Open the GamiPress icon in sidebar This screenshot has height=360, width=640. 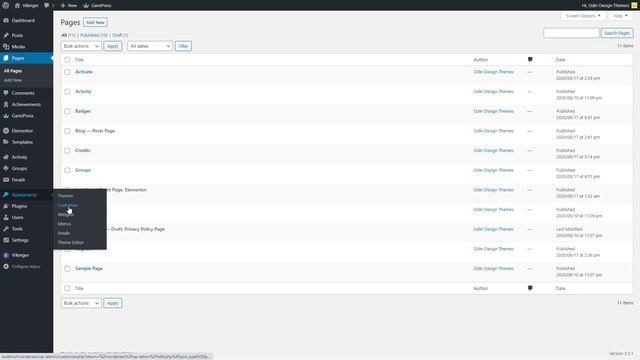6,116
